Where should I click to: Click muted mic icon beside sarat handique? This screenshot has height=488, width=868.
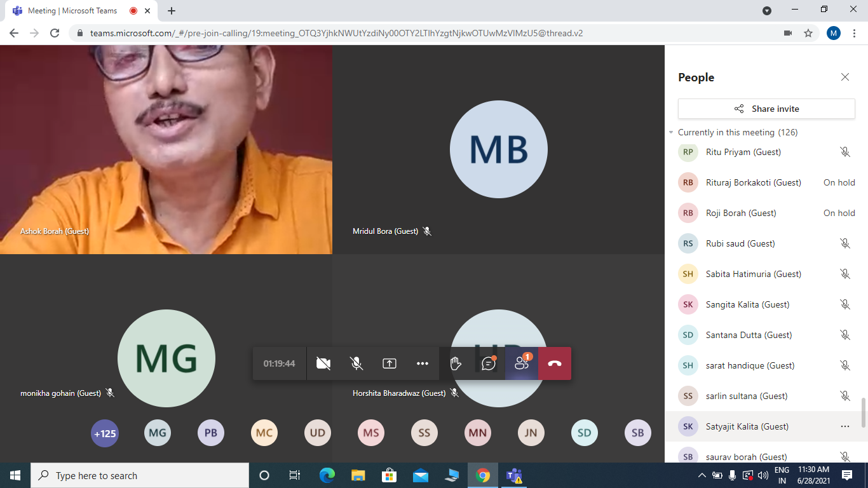(x=845, y=365)
